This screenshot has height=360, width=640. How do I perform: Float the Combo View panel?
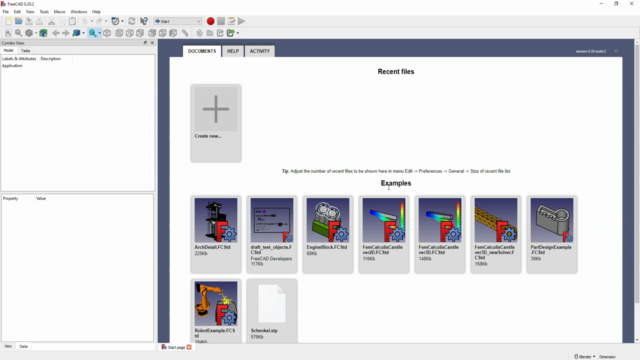point(145,43)
